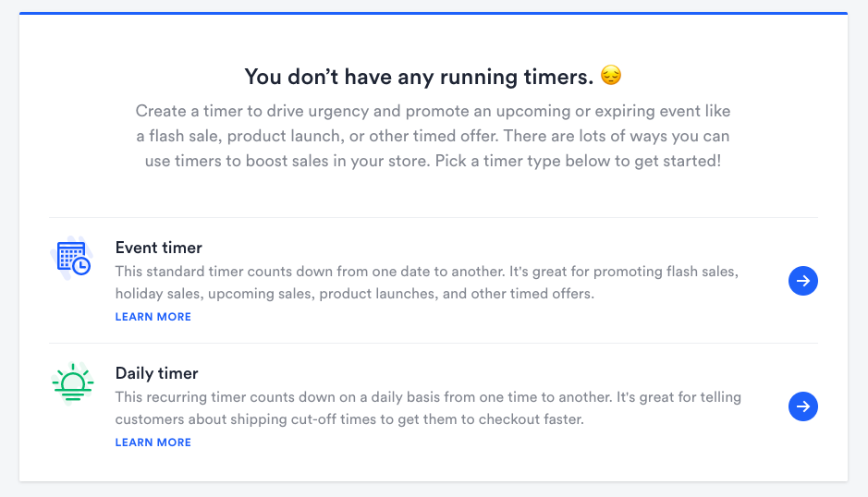
Task: Click the Daily timer sunrise icon
Action: pos(72,383)
